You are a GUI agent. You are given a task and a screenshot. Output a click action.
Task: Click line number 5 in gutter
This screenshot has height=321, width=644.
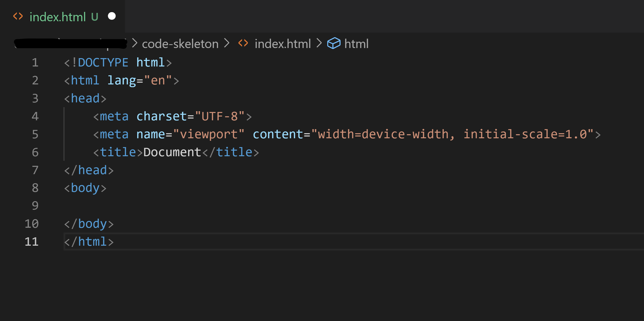35,134
